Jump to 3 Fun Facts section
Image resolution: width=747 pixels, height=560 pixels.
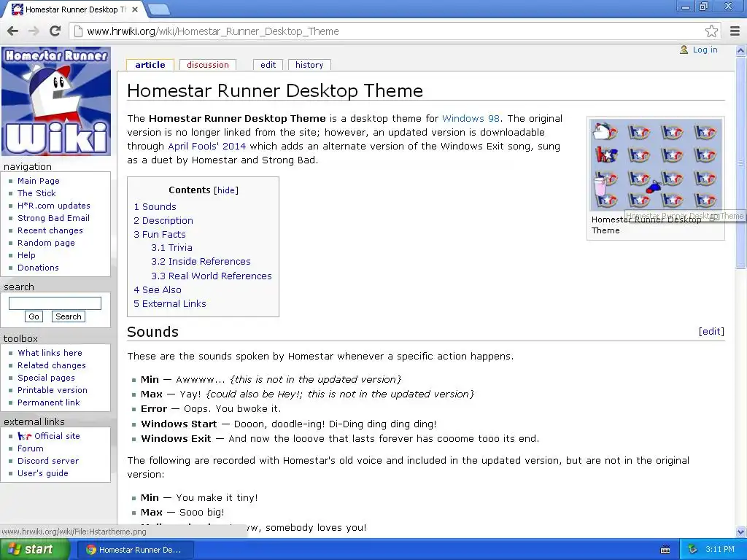click(x=160, y=234)
